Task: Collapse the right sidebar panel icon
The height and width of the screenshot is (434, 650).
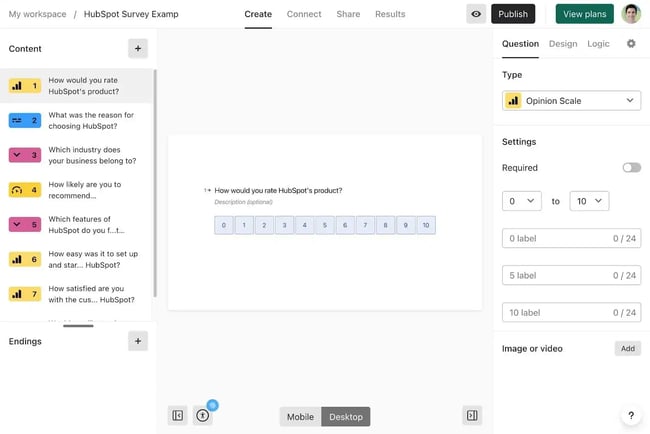Action: point(472,415)
